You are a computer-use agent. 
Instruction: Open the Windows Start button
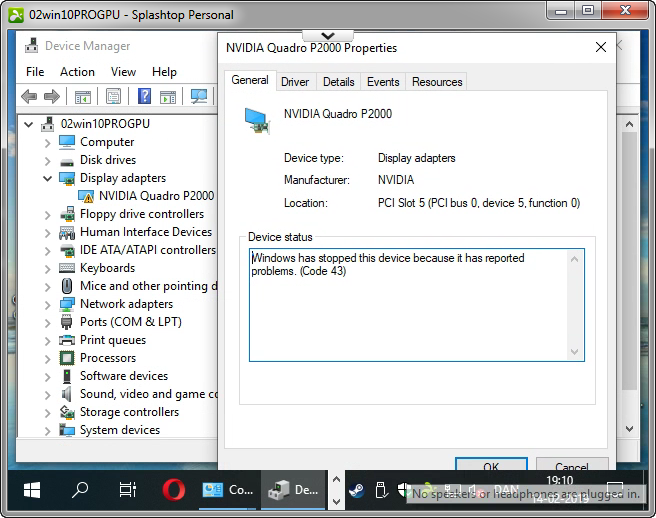point(32,490)
